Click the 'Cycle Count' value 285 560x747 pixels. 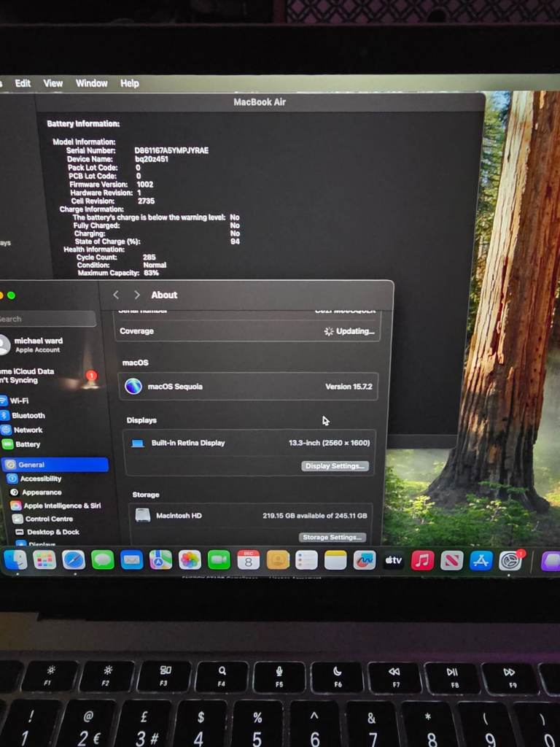click(x=149, y=257)
